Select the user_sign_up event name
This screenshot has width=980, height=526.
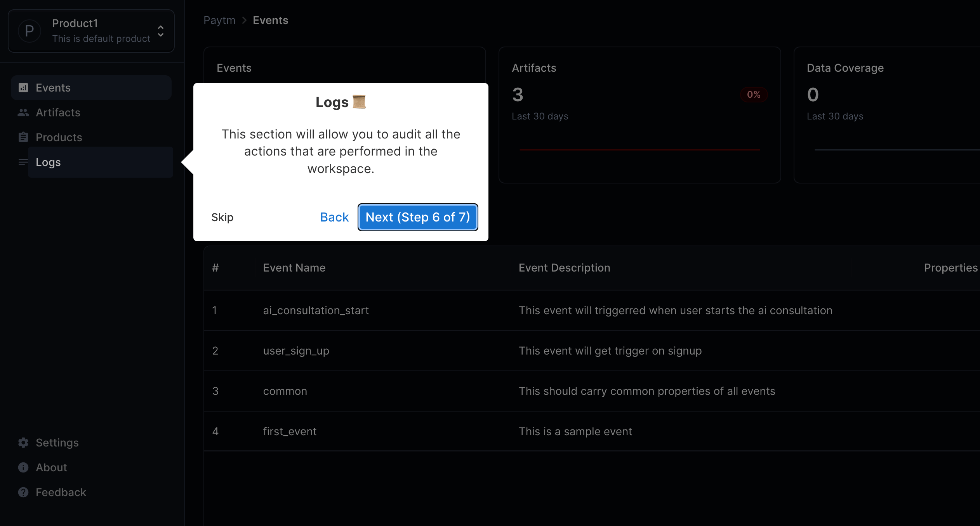pyautogui.click(x=296, y=351)
